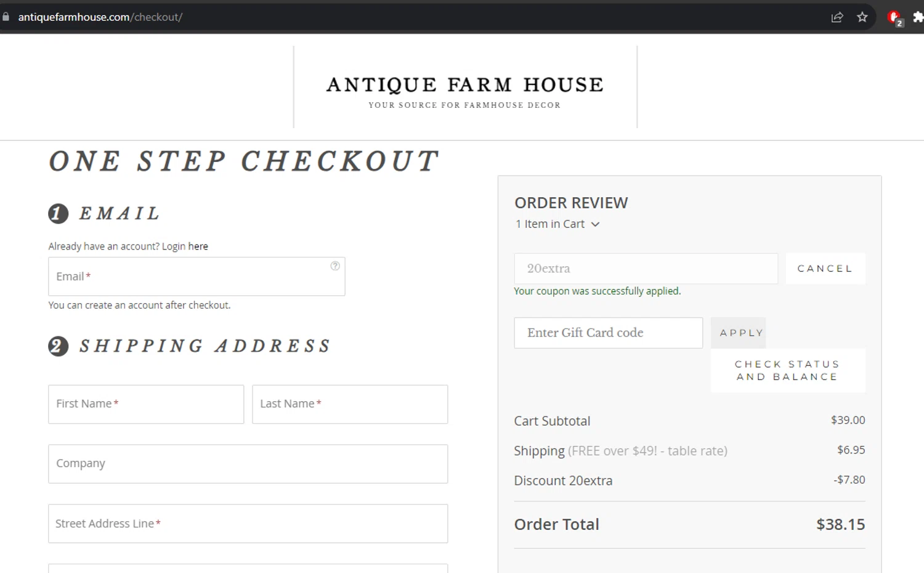This screenshot has height=573, width=924.
Task: Apply the gift card code
Action: [x=739, y=333]
